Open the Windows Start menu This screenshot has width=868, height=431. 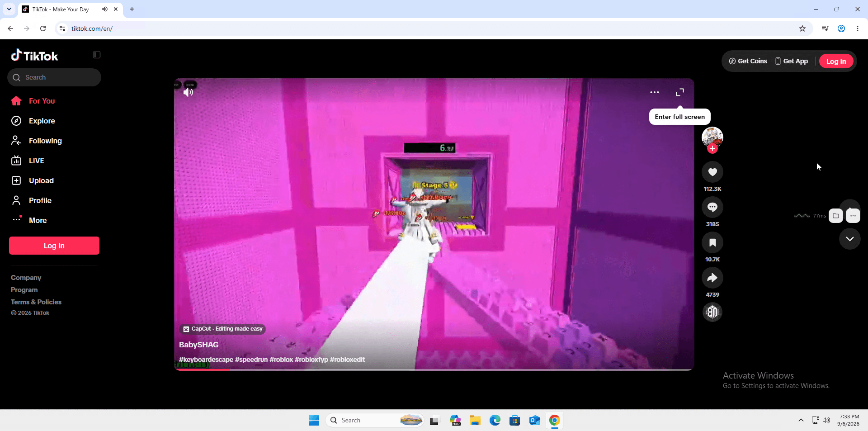[x=314, y=421]
